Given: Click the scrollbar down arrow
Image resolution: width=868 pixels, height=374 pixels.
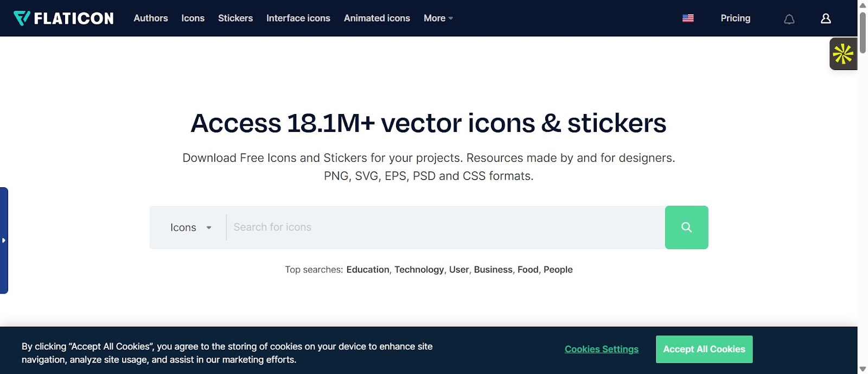Looking at the screenshot, I should click(x=863, y=369).
